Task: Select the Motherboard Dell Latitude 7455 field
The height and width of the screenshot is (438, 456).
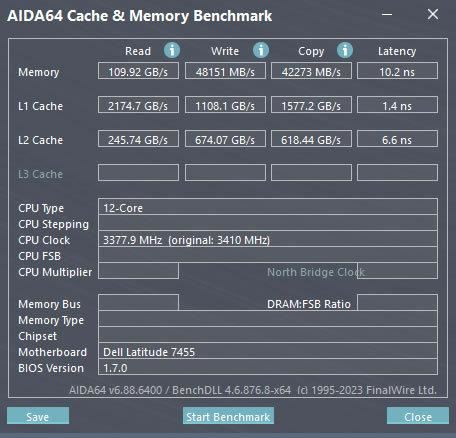Action: [x=268, y=351]
